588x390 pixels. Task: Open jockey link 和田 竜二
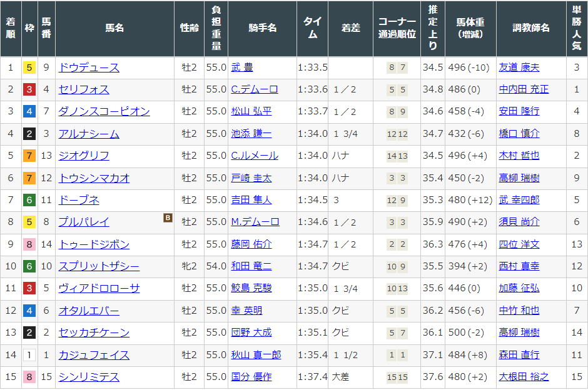click(x=251, y=266)
